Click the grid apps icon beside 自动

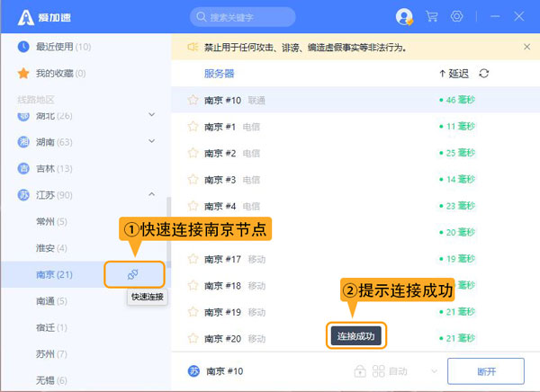point(379,371)
